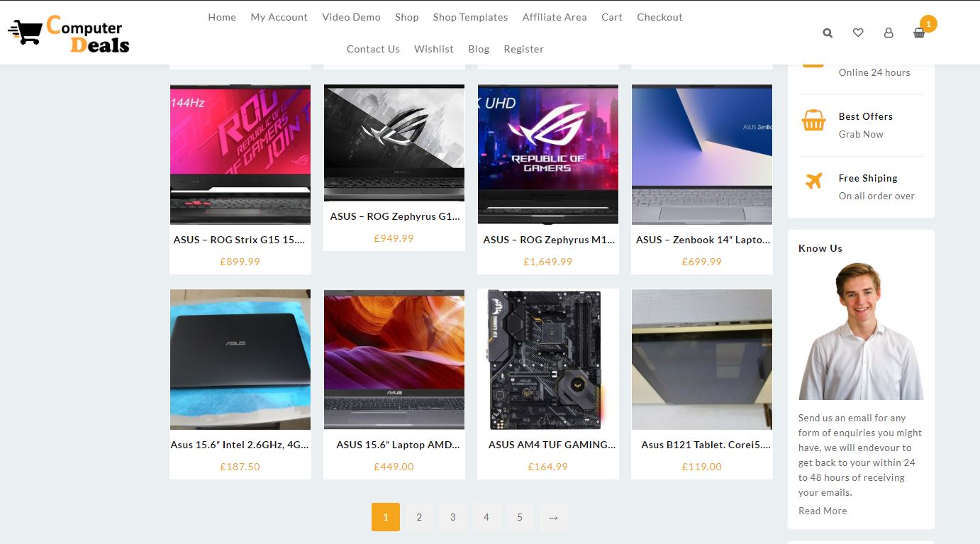Open ASUS Zenbook 14 laptop title link
This screenshot has height=544, width=980.
(702, 240)
